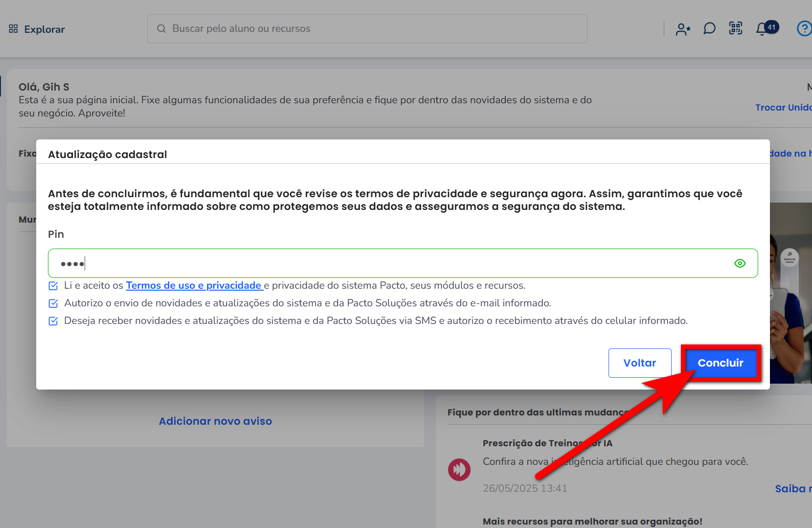Uncheck 'Autorizo o envio de novidades' e-mail checkbox
Screen dimensions: 812x528
53,303
